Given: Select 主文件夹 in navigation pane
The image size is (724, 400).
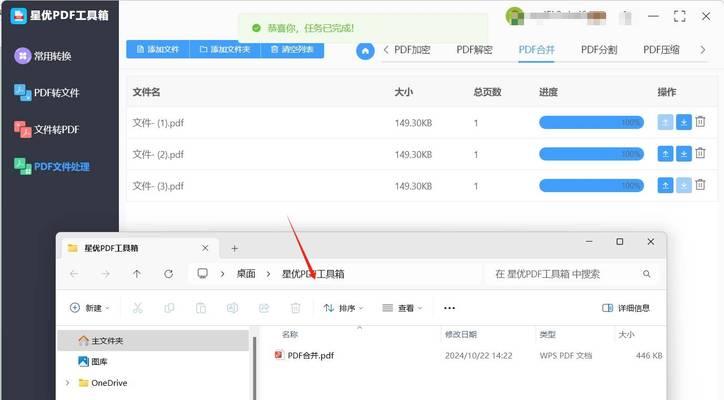Looking at the screenshot, I should (153, 340).
